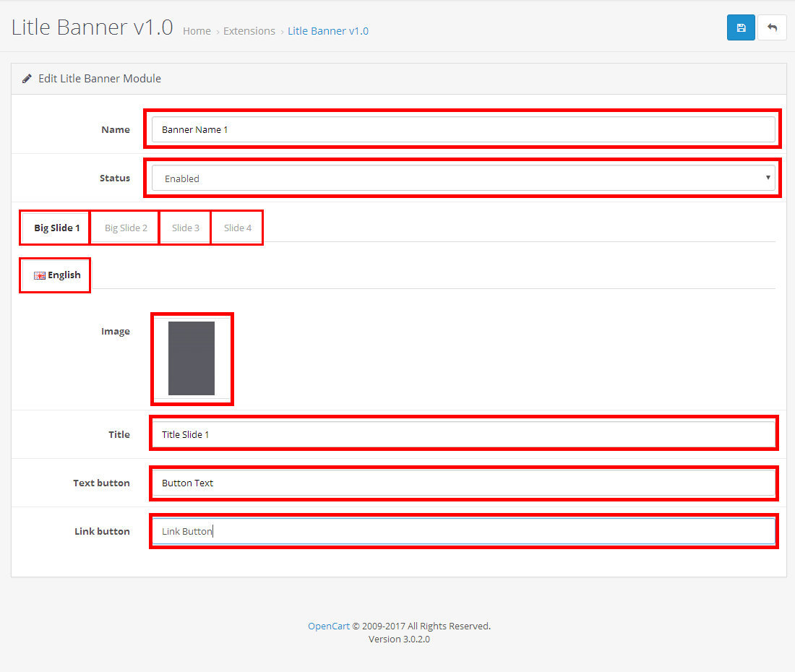Switch to the Big Slide 2 tab

(x=126, y=228)
